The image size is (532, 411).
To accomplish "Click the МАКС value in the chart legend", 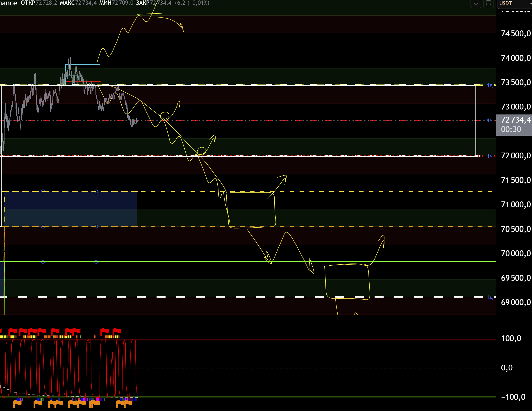I will click(x=86, y=3).
